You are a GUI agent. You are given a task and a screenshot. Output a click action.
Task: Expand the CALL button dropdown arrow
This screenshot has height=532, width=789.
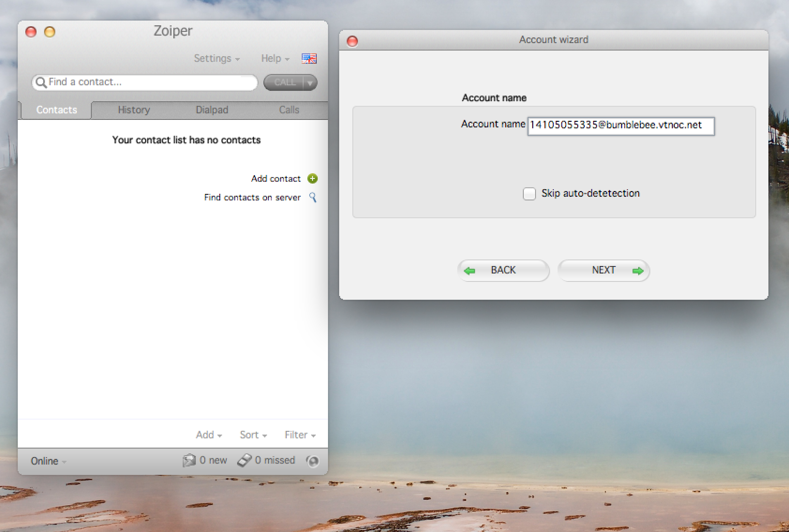click(x=310, y=83)
